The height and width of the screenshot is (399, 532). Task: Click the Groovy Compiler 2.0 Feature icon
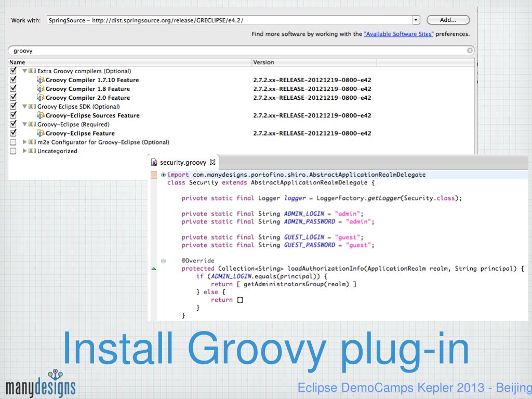click(41, 97)
